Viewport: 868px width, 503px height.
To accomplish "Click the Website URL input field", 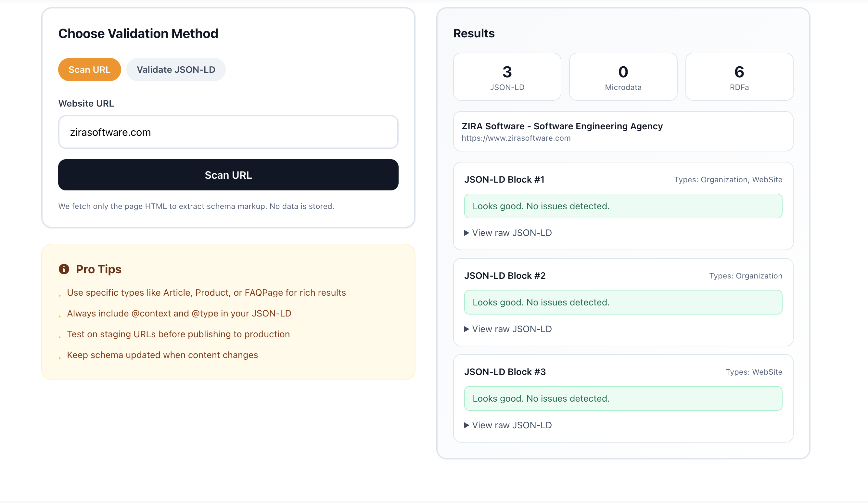I will (228, 132).
